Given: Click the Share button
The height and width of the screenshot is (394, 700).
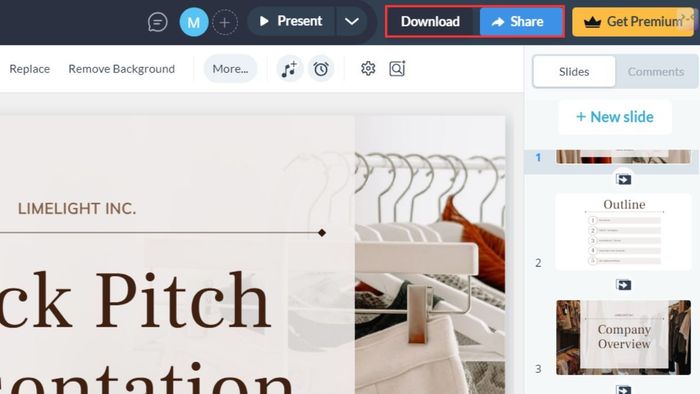Looking at the screenshot, I should click(521, 21).
